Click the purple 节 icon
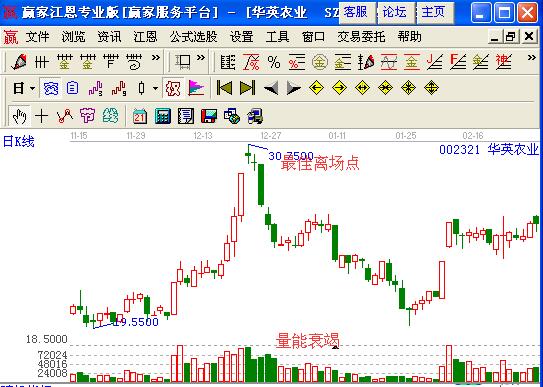 [x=87, y=116]
